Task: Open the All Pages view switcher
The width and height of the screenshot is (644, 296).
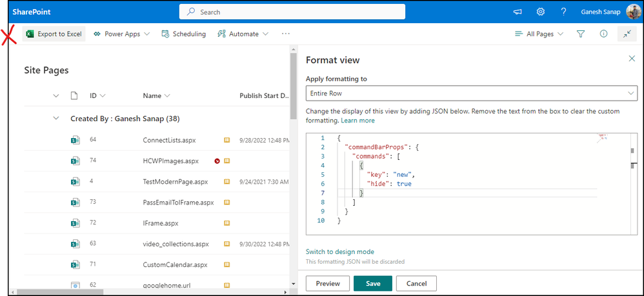Action: [539, 34]
